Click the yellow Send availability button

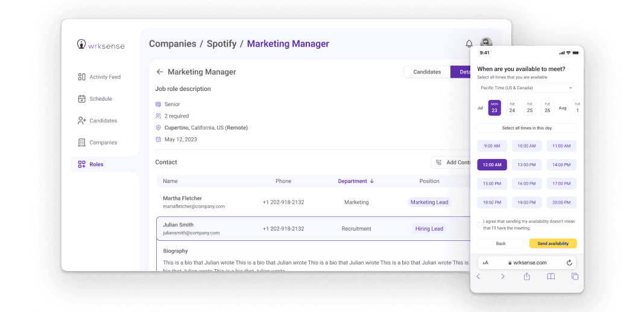tap(553, 243)
